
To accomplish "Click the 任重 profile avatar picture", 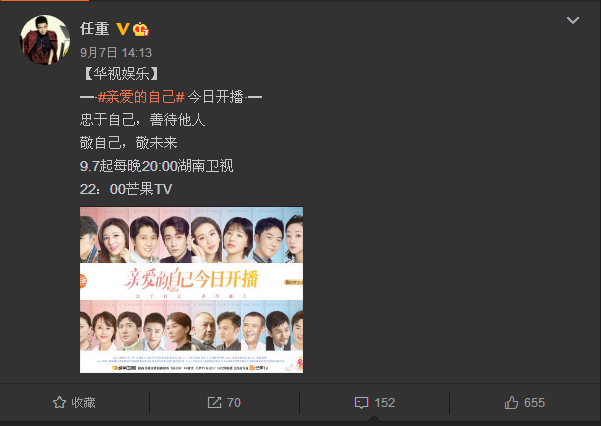I will coord(45,39).
